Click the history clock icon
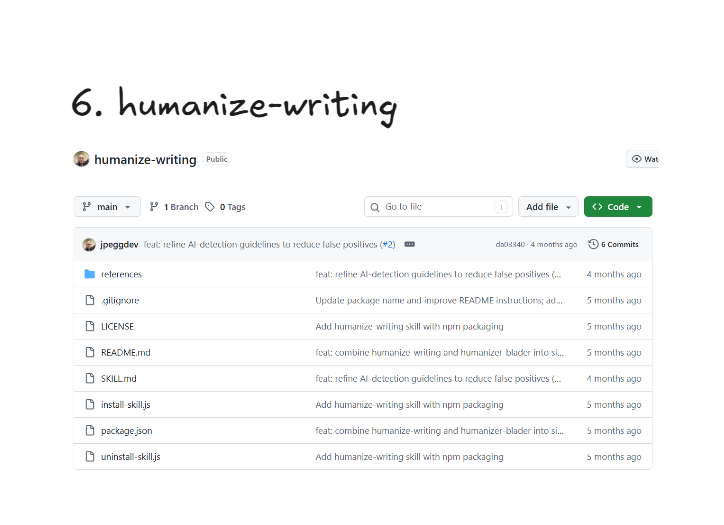The image size is (724, 525). [593, 244]
